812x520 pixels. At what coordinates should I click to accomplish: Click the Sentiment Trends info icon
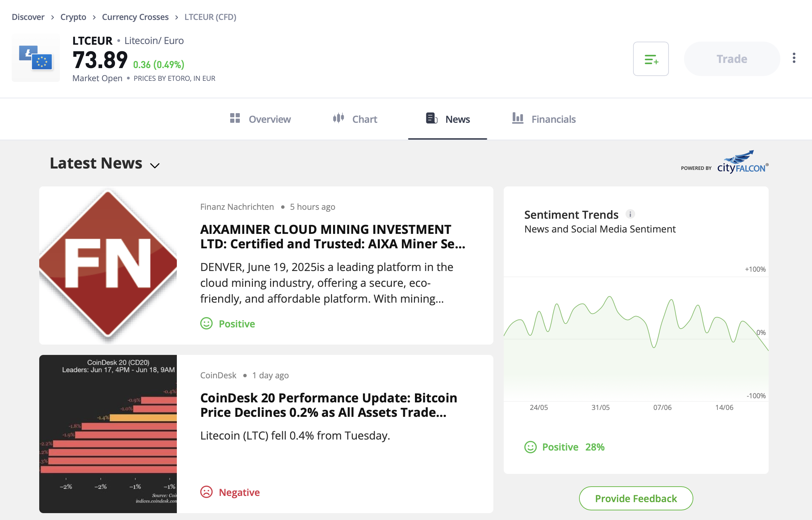coord(630,214)
